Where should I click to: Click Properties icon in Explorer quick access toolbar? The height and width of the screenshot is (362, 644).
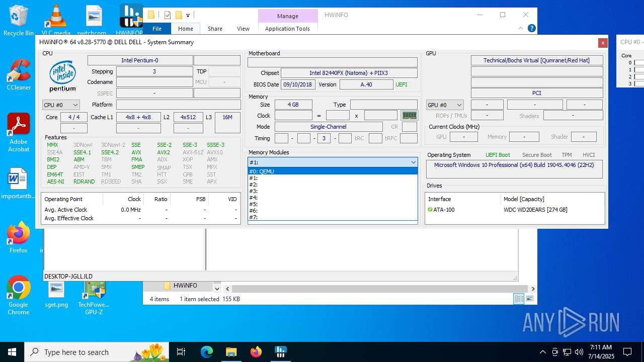(x=168, y=15)
